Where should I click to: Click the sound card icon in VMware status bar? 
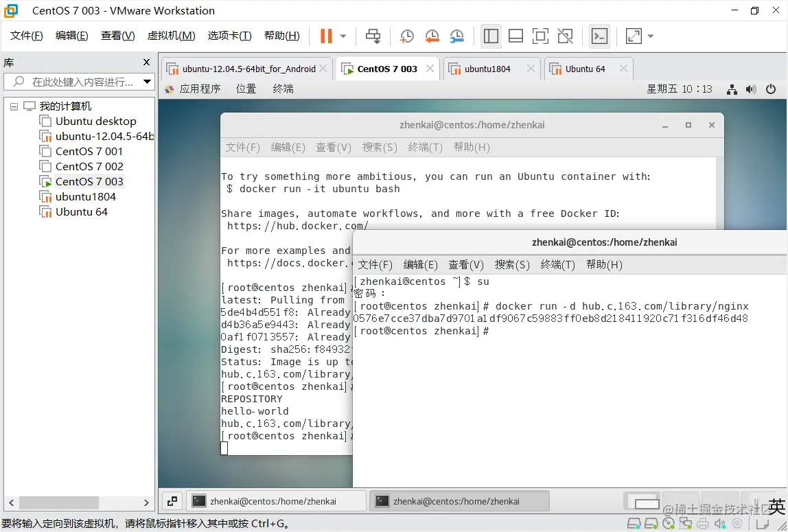[719, 524]
